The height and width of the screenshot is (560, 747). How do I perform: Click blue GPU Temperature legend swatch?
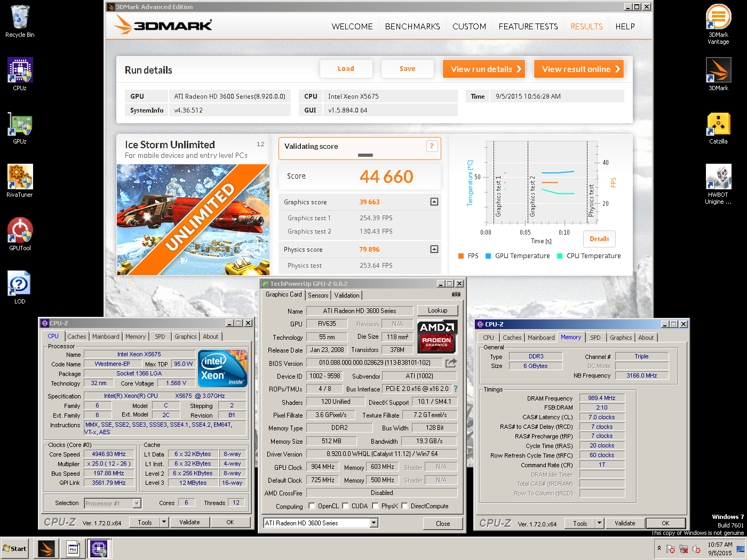[x=488, y=256]
